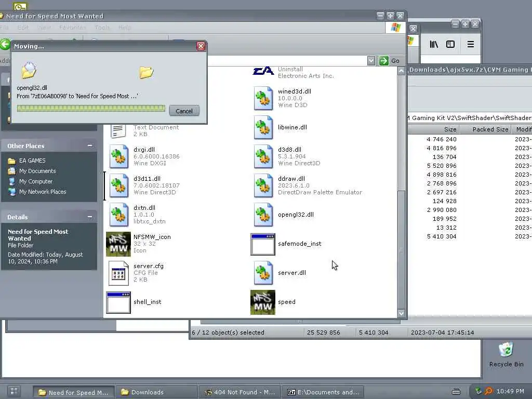Viewport: 532px width, 399px height.
Task: Open the browser library icon
Action: (434, 44)
